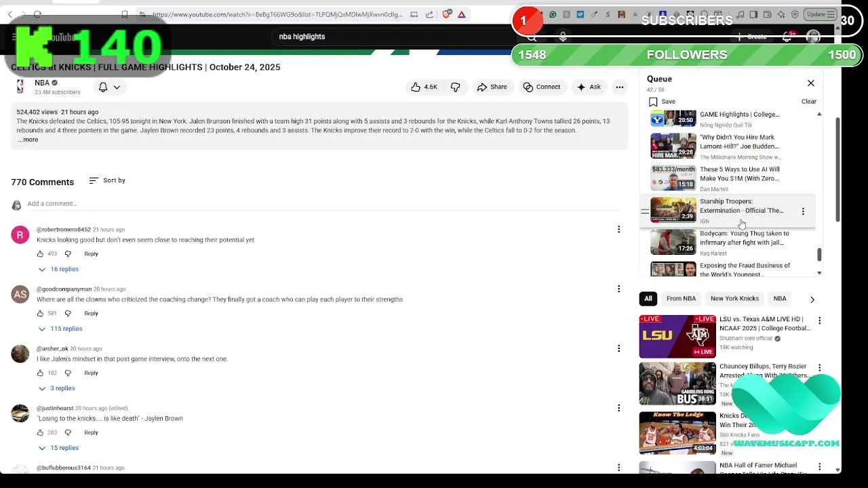Start voice search with the microphone
Image resolution: width=868 pixels, height=488 pixels.
[563, 37]
